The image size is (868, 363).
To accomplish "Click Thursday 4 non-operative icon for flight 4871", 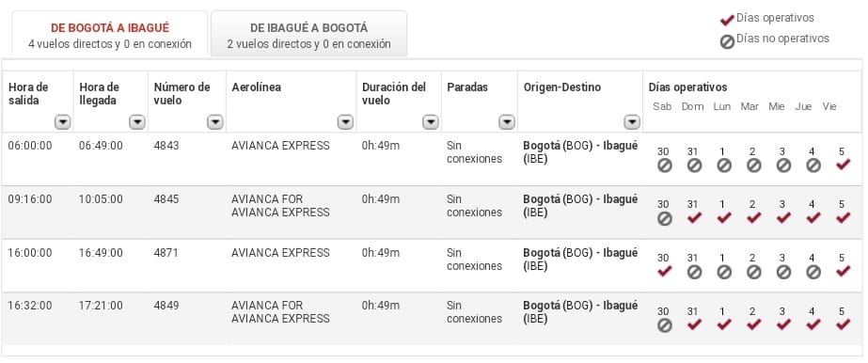I will coord(813,272).
